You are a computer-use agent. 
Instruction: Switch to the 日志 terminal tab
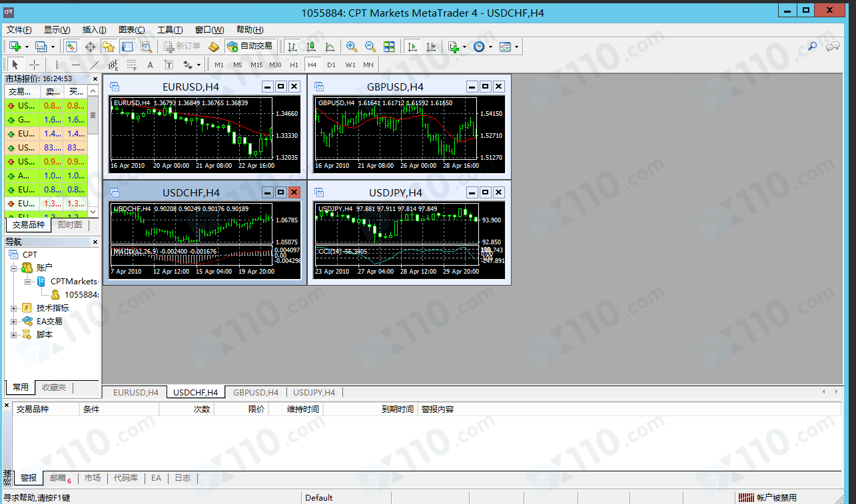pos(183,478)
